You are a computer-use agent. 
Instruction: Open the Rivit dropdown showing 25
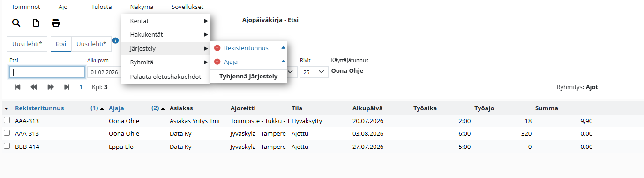(x=314, y=72)
